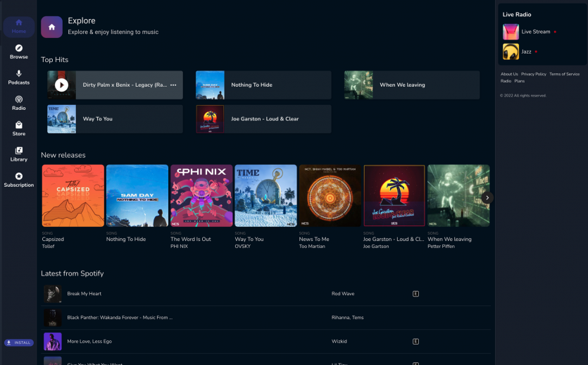Click explicit badge on More Love, Less Ego
The image size is (588, 365).
tap(415, 341)
